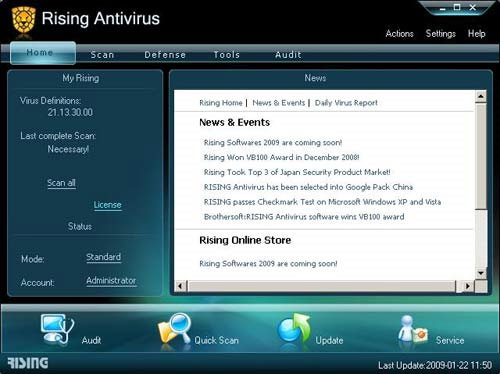Click the Scan all link
Screen dimensions: 500x374
click(61, 183)
